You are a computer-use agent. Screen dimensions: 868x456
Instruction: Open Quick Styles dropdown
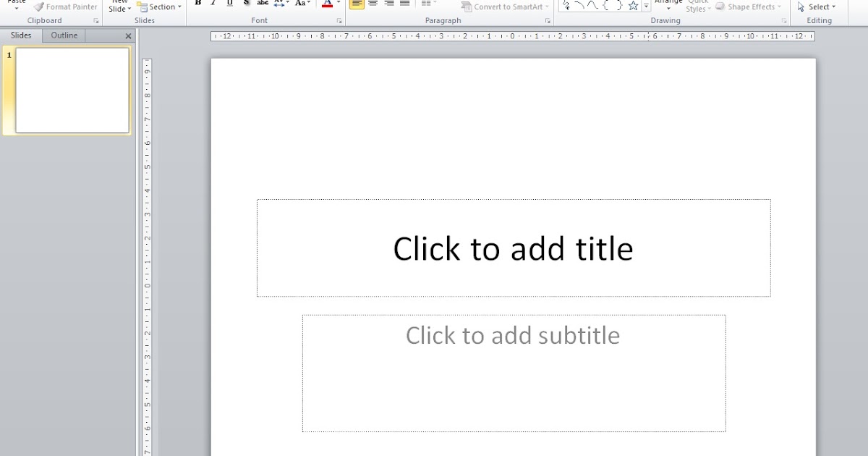pos(697,7)
